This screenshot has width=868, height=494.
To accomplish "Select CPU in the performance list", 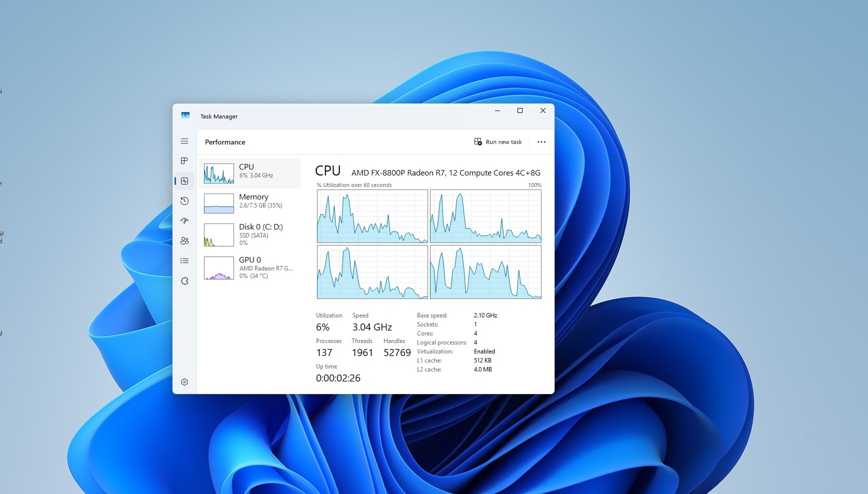I will [x=250, y=173].
